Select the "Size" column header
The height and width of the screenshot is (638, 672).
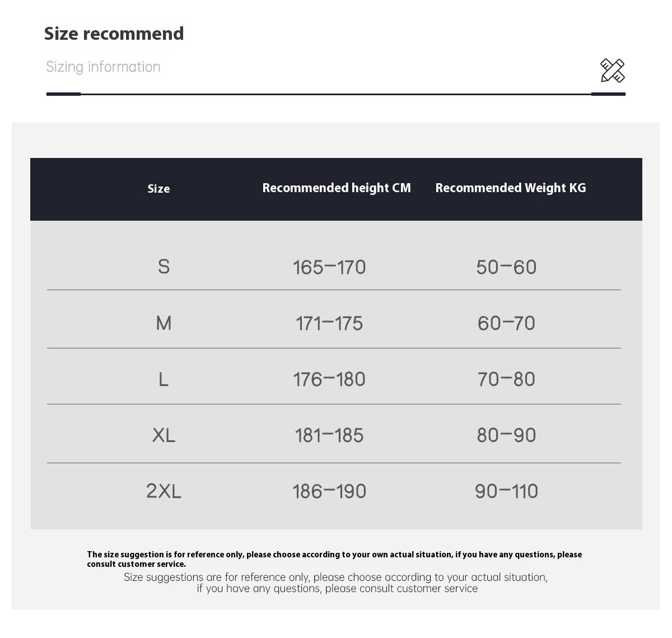pyautogui.click(x=158, y=189)
